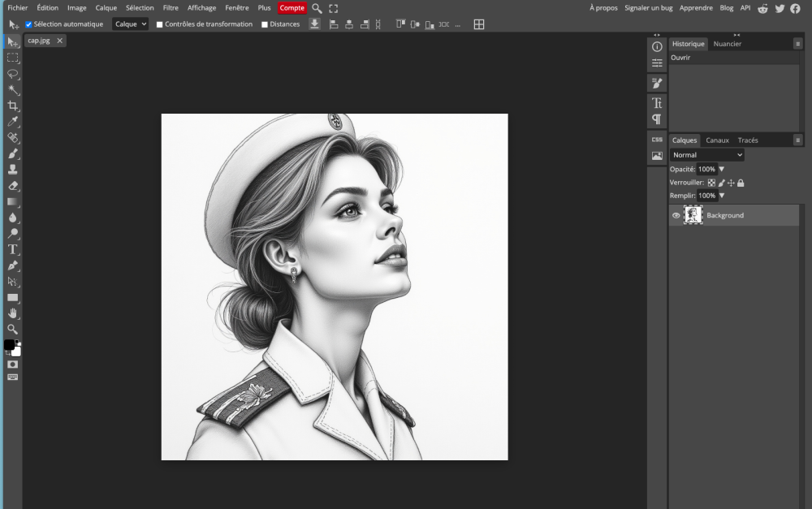This screenshot has height=509, width=812.
Task: Select the Clone Stamp tool
Action: [12, 169]
